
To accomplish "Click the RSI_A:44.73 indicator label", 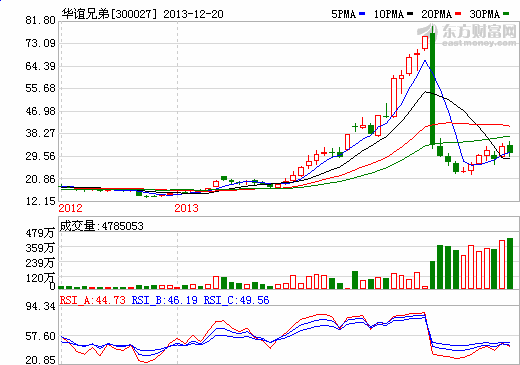I will point(93,300).
